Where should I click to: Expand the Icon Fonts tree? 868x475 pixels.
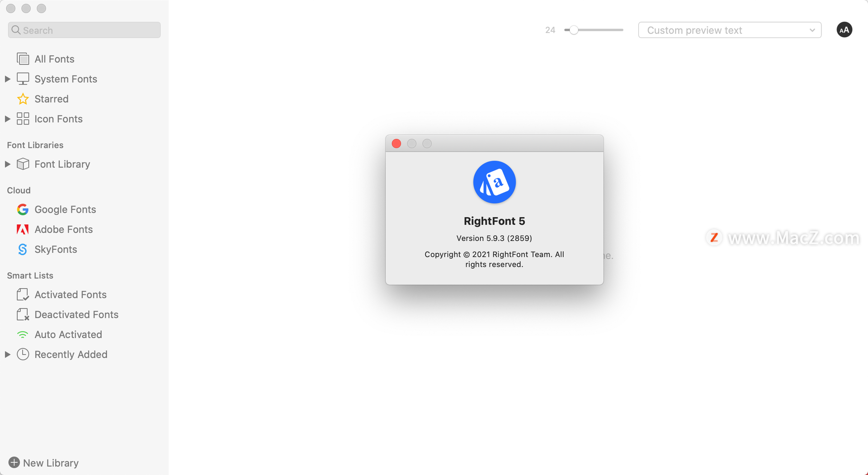tap(8, 119)
